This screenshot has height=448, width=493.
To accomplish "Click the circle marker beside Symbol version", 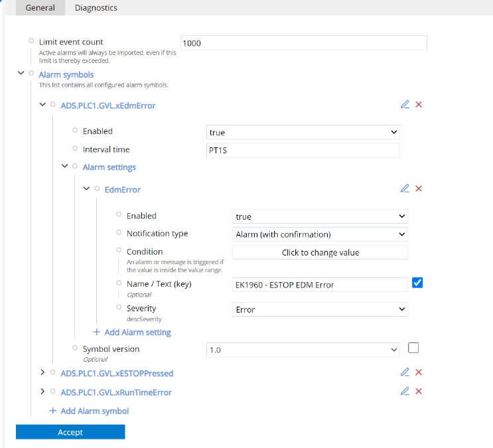I will 75,348.
